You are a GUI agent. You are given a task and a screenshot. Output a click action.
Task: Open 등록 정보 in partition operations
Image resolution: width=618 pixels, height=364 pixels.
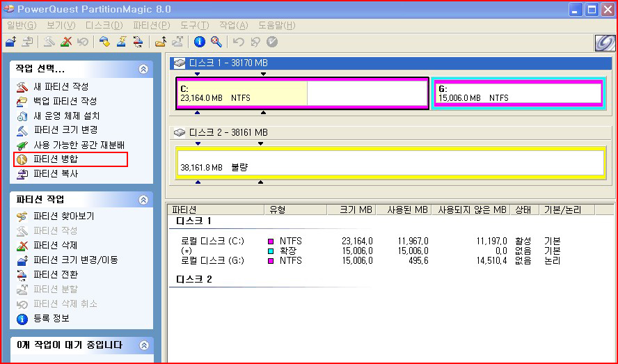tap(51, 318)
